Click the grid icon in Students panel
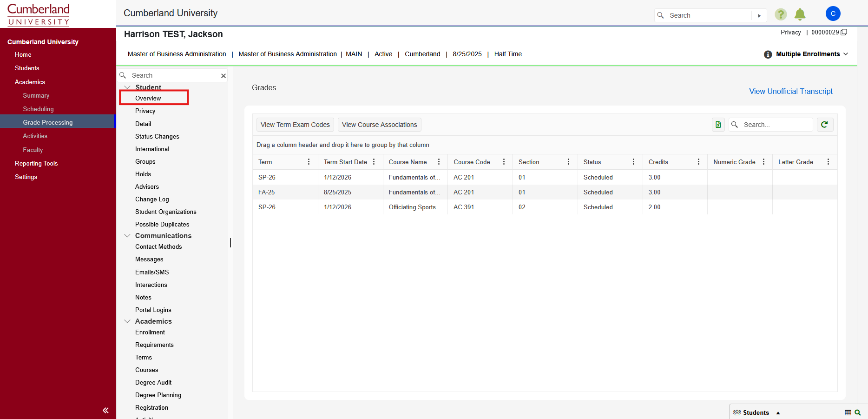868x419 pixels. [x=848, y=412]
